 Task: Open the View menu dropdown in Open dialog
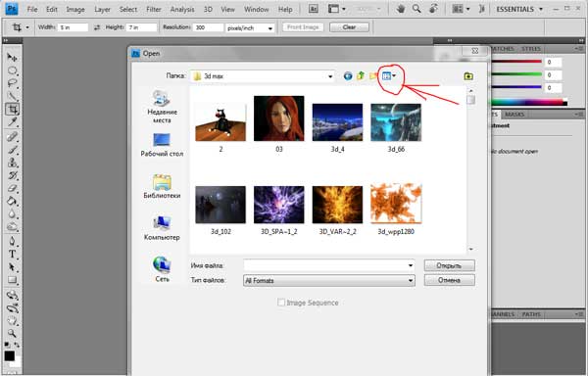click(389, 76)
